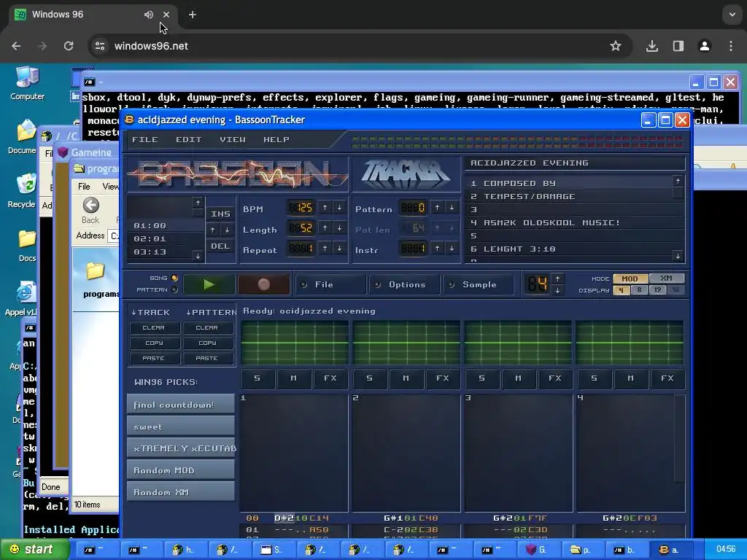The width and height of the screenshot is (747, 560).
Task: Open the Options panel tab
Action: click(x=404, y=284)
